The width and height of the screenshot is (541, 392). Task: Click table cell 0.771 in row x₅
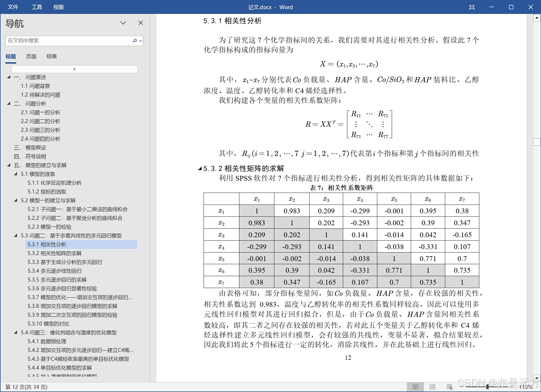(x=428, y=258)
